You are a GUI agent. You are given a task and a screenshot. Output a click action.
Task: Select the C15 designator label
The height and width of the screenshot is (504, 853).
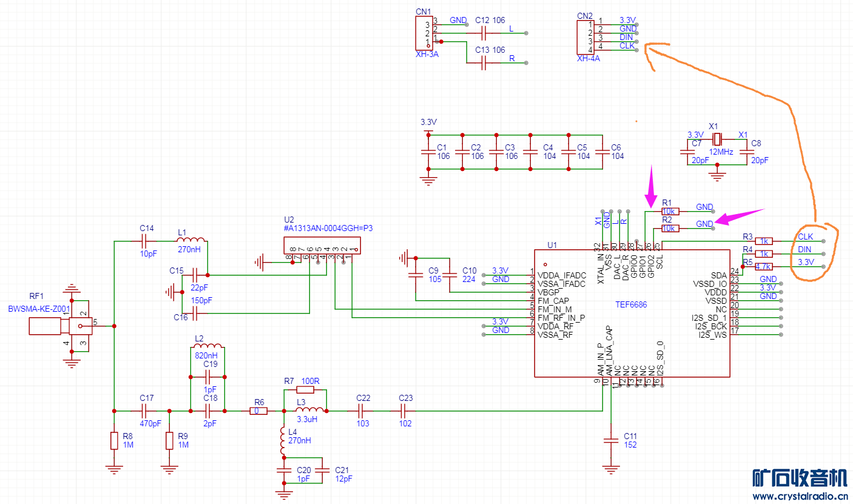(x=177, y=270)
